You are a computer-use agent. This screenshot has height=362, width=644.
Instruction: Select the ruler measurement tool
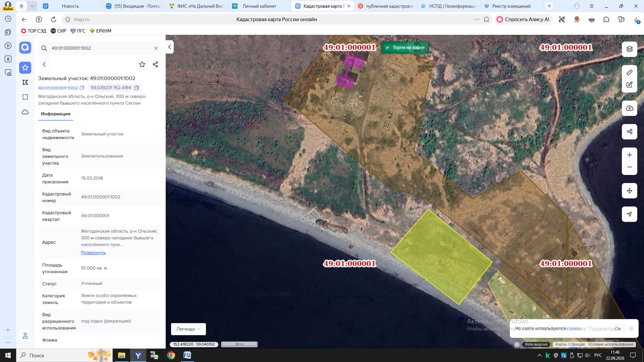630,72
